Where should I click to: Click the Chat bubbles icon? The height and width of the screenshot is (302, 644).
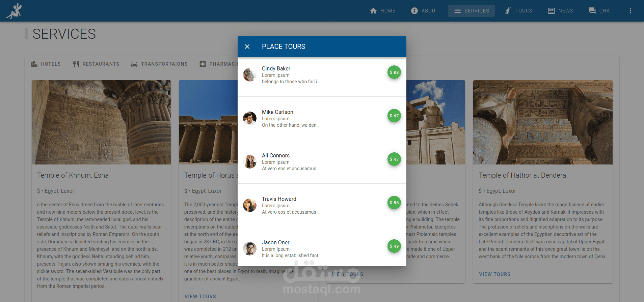click(x=592, y=11)
